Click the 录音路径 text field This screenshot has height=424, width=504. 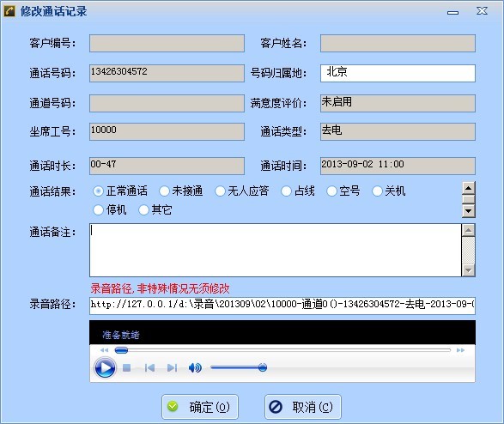click(x=282, y=306)
